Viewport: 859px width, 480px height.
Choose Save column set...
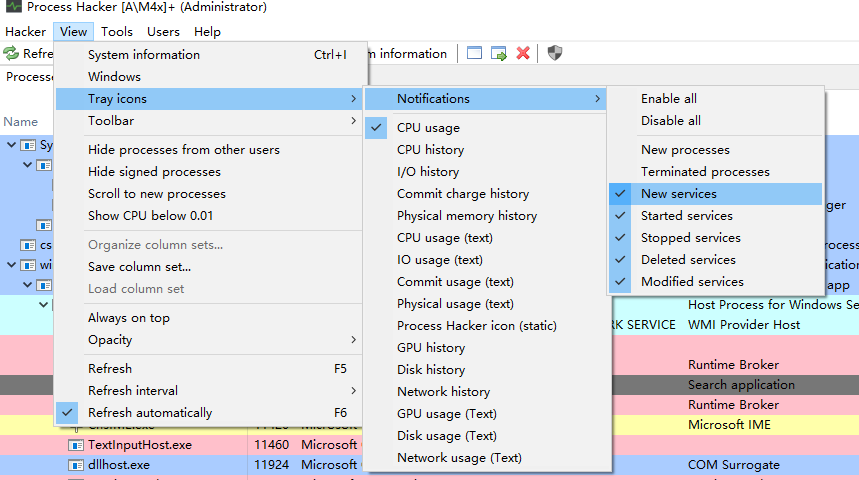(x=209, y=267)
